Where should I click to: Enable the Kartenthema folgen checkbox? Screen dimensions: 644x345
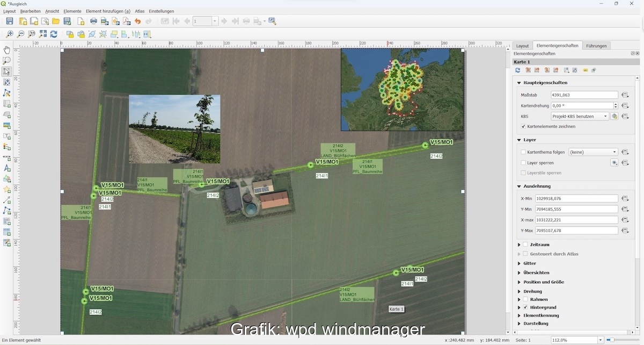coord(524,152)
